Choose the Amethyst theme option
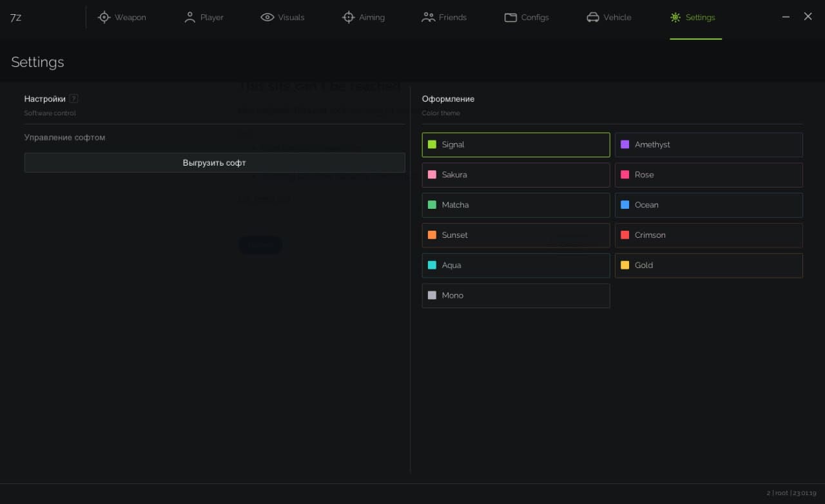 pyautogui.click(x=709, y=145)
